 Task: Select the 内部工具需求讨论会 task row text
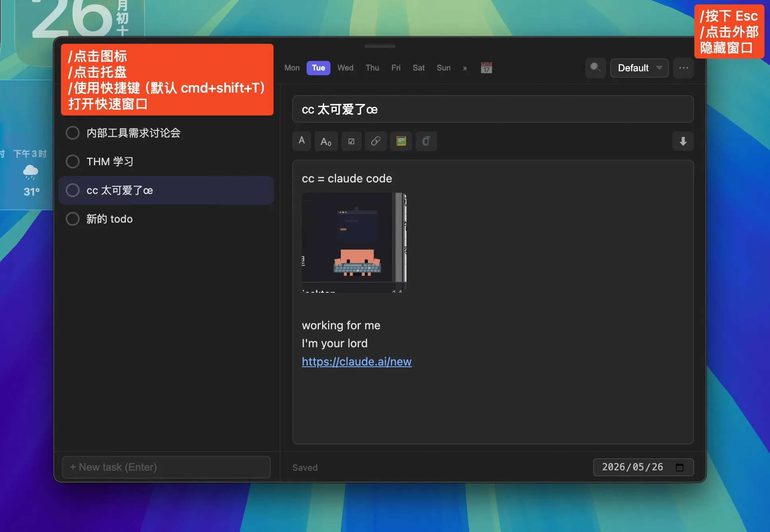click(x=133, y=133)
